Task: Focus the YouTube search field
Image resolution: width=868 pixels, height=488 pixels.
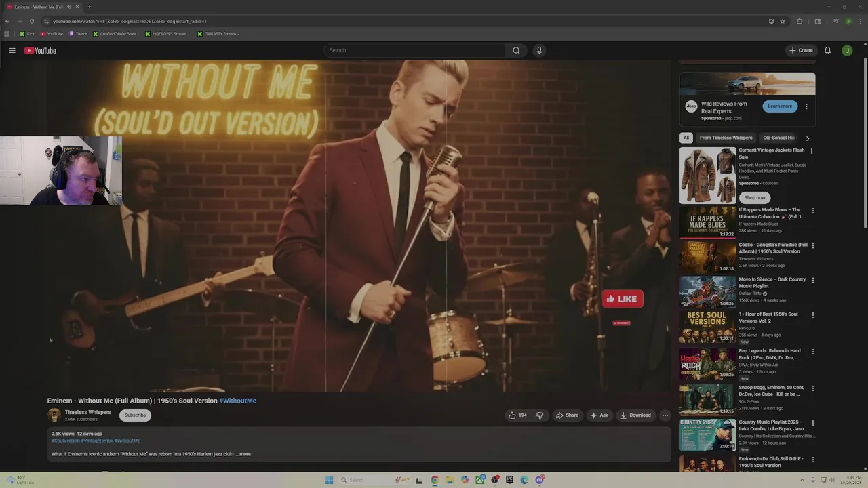Action: coord(415,50)
